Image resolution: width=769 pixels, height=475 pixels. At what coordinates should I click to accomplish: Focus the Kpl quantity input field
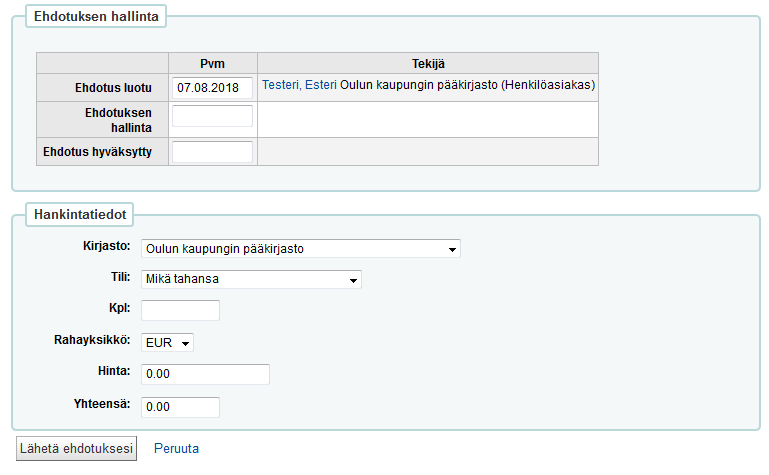(180, 310)
